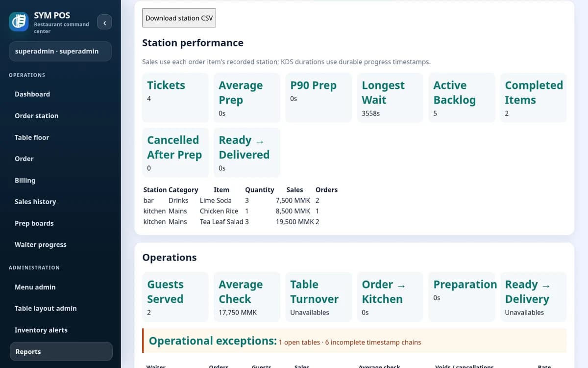The image size is (588, 368).
Task: Click the Guests Served card
Action: 175,297
